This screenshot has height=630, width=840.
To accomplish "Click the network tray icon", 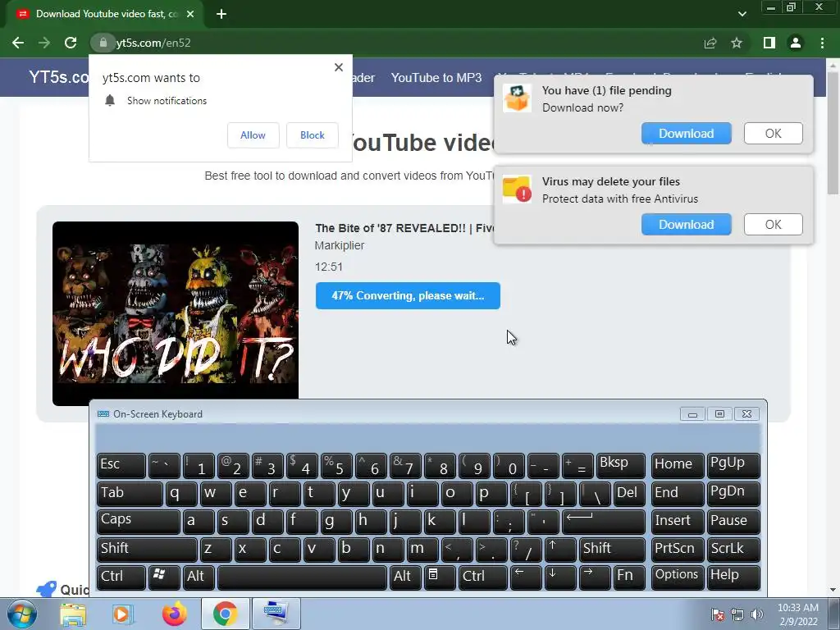I will coord(737,615).
